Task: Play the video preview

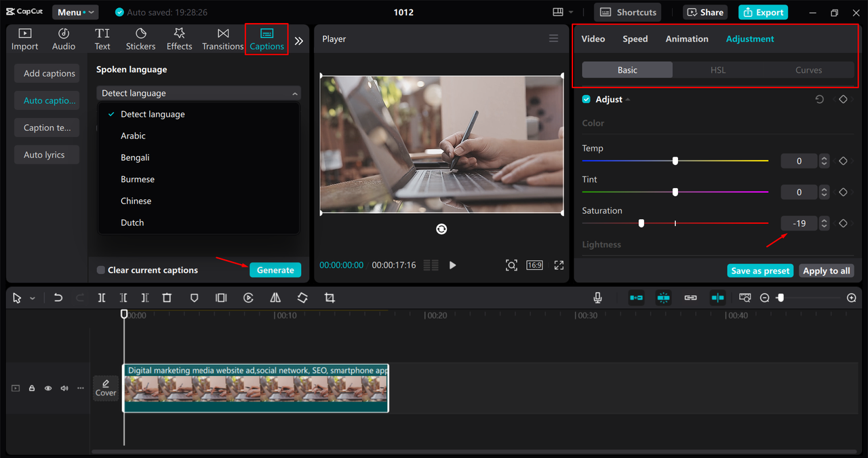Action: click(x=452, y=265)
